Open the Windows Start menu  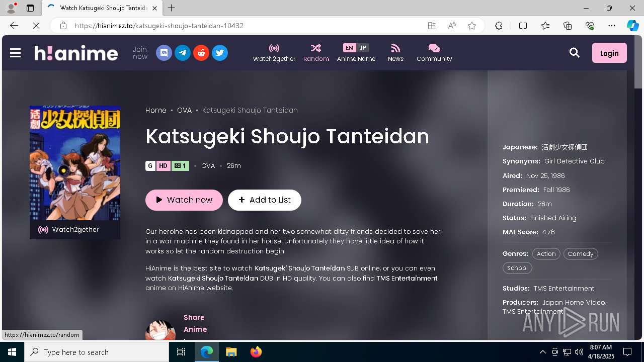click(12, 352)
